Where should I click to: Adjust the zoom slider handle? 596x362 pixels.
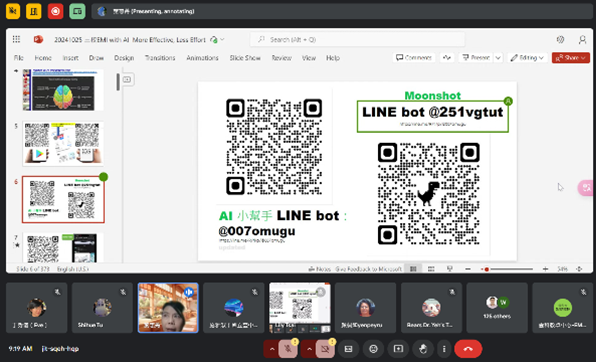point(487,269)
